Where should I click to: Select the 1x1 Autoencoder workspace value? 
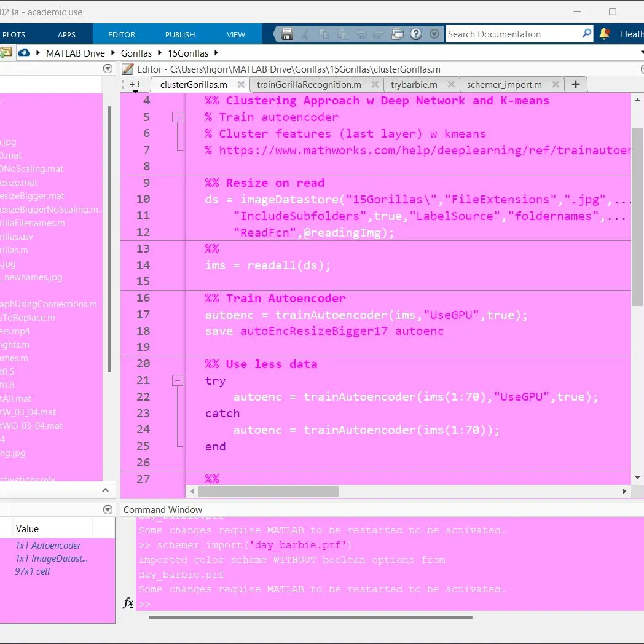pos(48,546)
